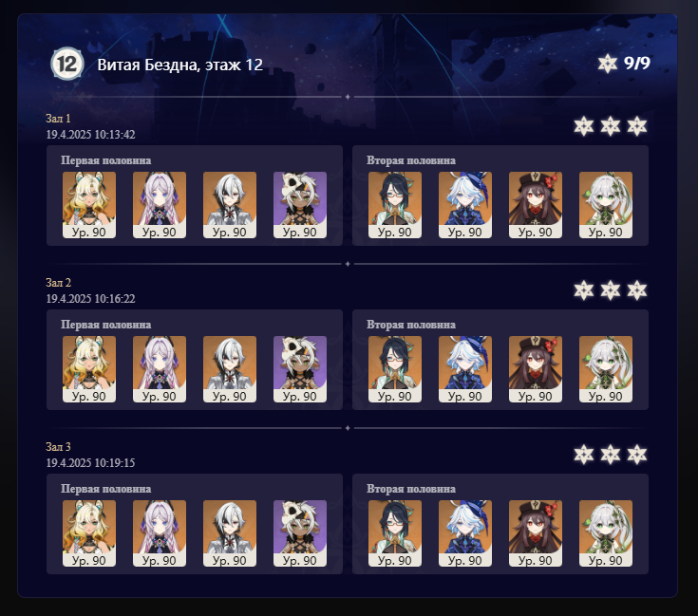Viewport: 698px width, 616px height.
Task: Select brown-haired hat character in Зал 3
Action: click(x=536, y=533)
